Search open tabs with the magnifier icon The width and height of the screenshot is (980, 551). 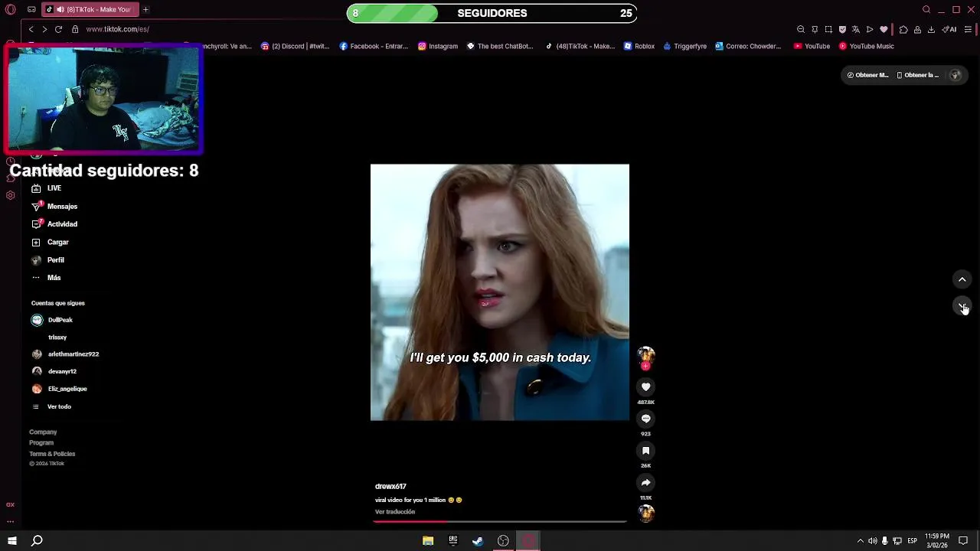coord(926,9)
